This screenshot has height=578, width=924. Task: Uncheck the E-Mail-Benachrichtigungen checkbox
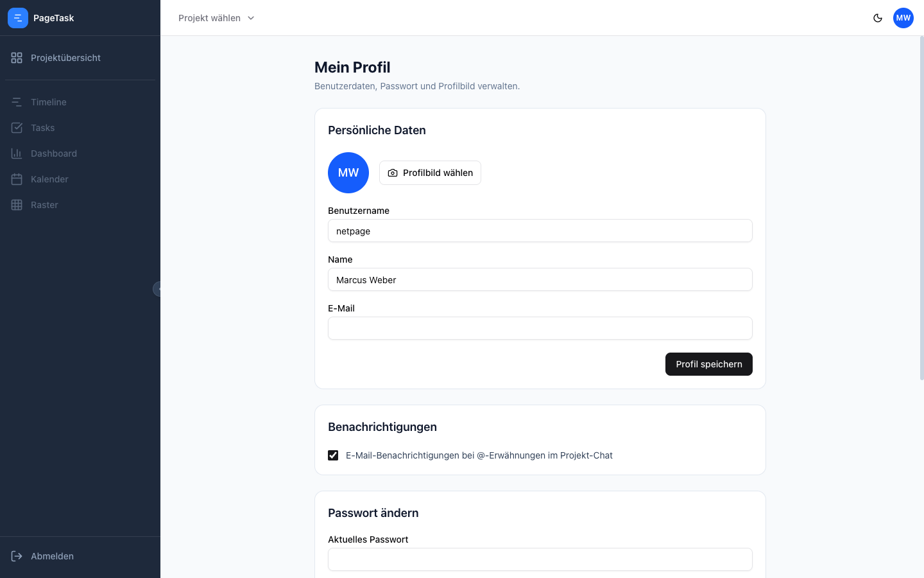click(333, 455)
